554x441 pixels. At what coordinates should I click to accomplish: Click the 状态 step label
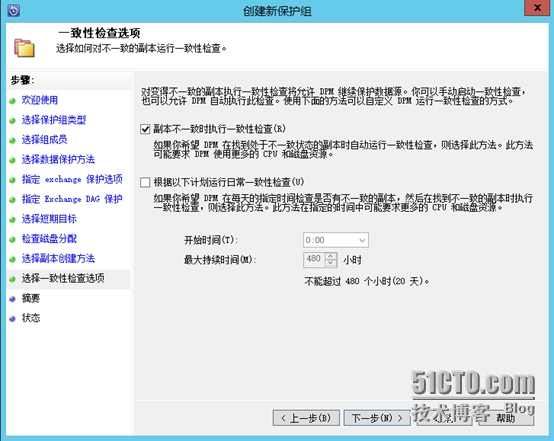pos(31,318)
